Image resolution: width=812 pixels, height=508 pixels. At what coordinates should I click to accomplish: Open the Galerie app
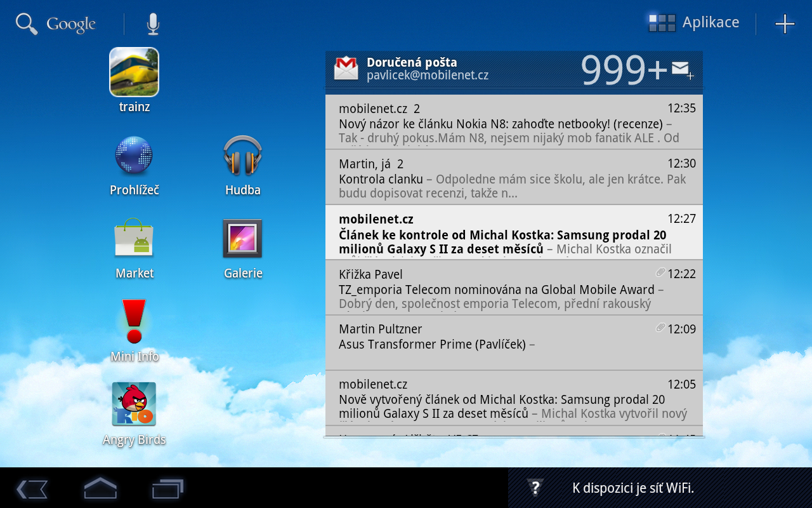pos(243,238)
